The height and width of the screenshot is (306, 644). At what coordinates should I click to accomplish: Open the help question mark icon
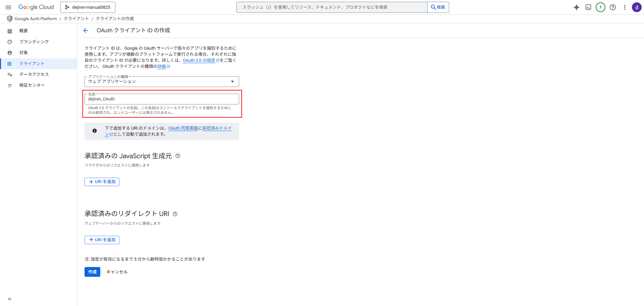coord(612,7)
